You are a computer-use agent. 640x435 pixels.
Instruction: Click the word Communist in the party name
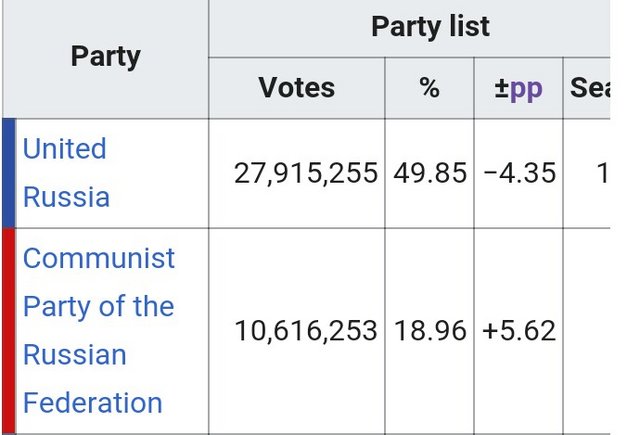point(99,258)
